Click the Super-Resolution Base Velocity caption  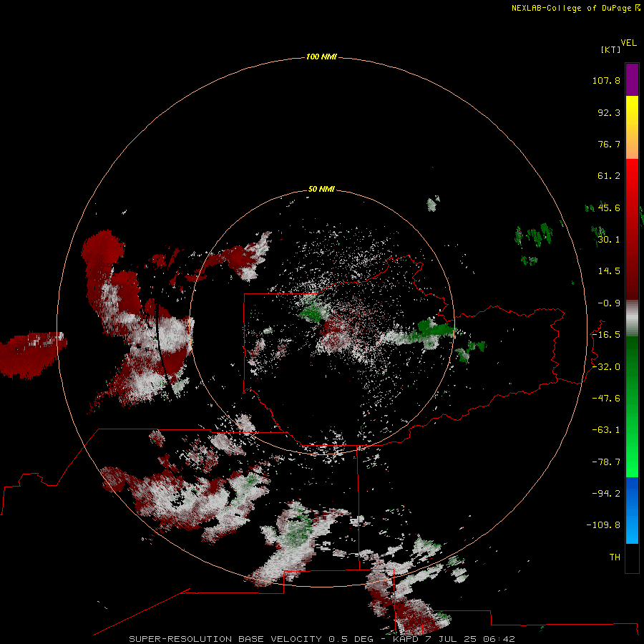[321, 639]
